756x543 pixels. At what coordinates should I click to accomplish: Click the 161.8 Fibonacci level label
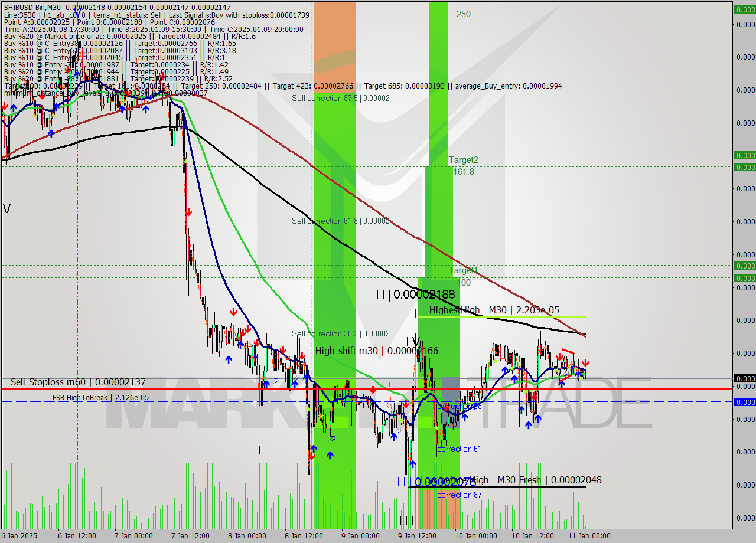[x=464, y=172]
